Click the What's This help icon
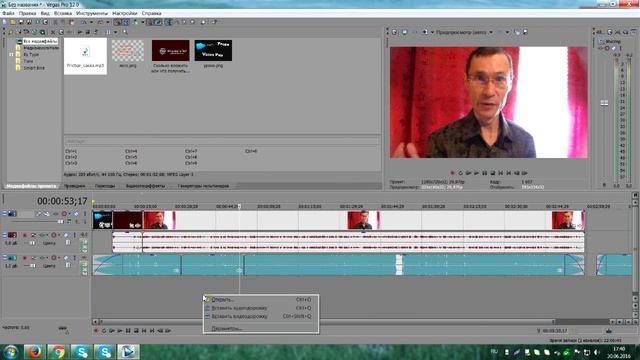The height and width of the screenshot is (360, 640). point(214,22)
